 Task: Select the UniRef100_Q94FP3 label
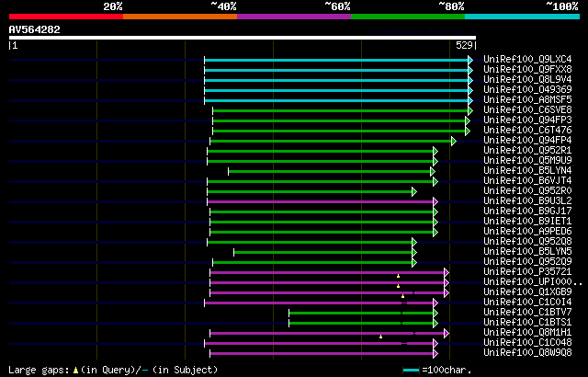527,120
